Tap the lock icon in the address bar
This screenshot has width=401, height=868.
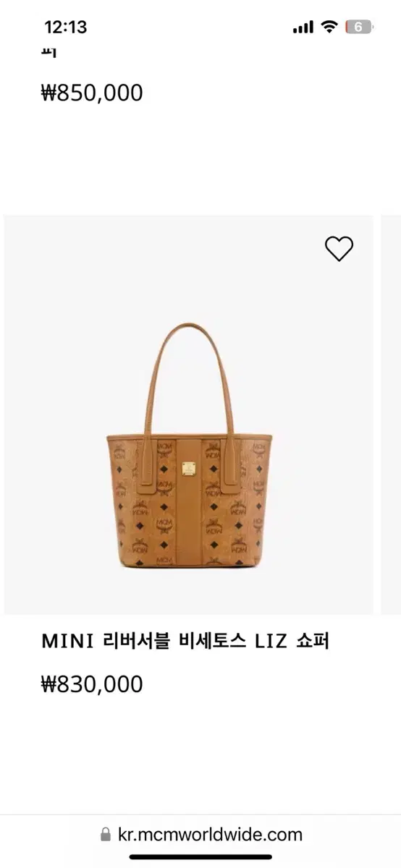coord(106,835)
